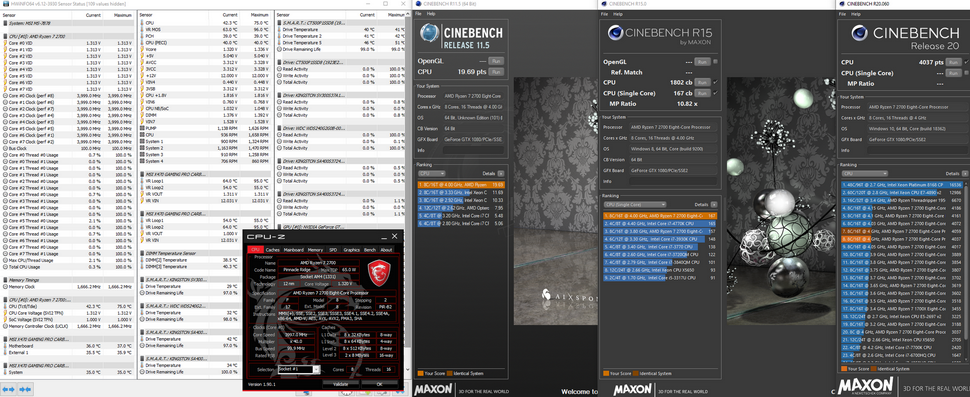Open the Caches tab in CPU-Z
The height and width of the screenshot is (397, 970).
pyautogui.click(x=273, y=250)
